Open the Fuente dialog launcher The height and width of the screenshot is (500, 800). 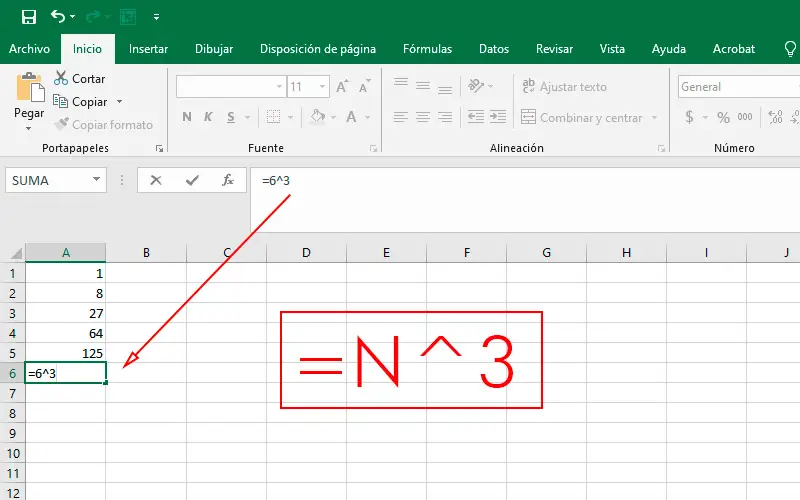coord(373,148)
